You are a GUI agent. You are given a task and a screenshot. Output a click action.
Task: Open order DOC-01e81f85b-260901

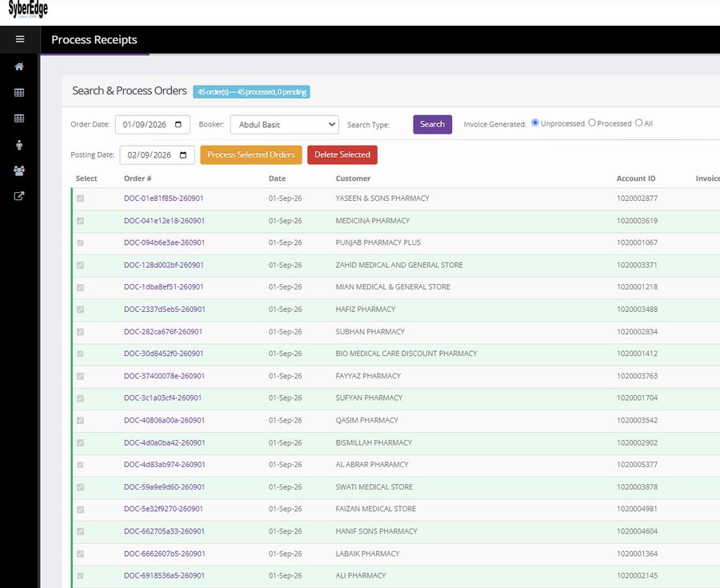pos(163,198)
